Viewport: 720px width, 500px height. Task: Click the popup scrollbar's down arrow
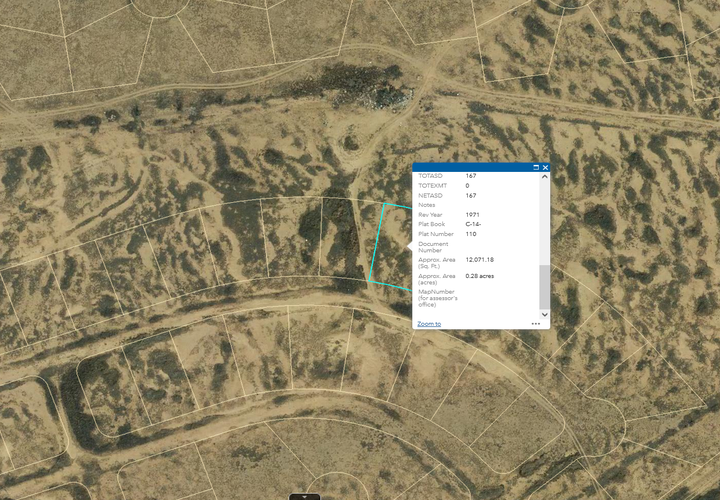[545, 314]
